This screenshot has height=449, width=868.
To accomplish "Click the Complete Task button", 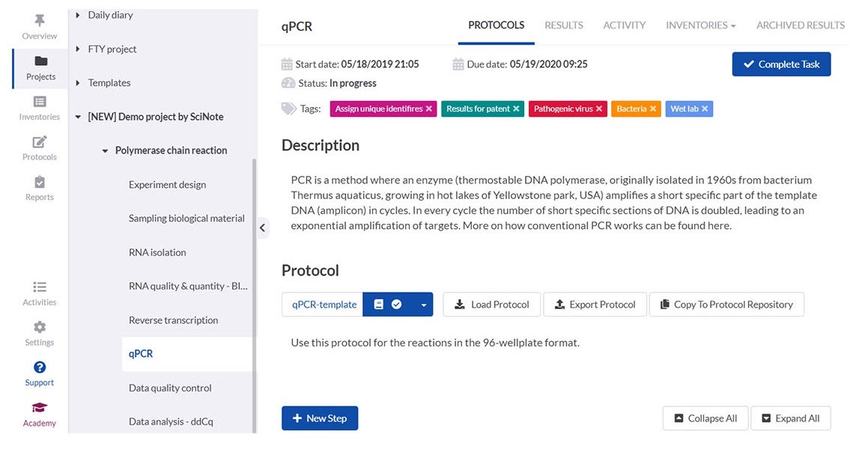I will [781, 64].
